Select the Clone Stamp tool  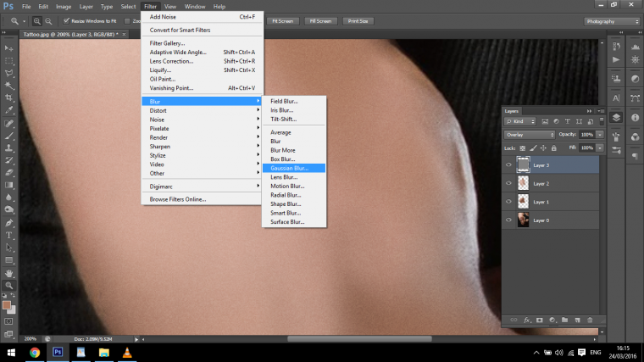[x=8, y=148]
